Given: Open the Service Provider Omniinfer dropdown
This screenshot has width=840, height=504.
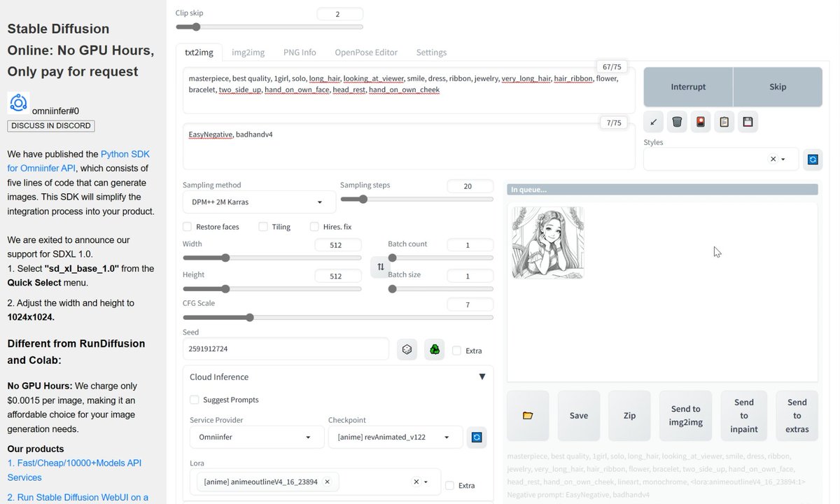Looking at the screenshot, I should pyautogui.click(x=257, y=437).
